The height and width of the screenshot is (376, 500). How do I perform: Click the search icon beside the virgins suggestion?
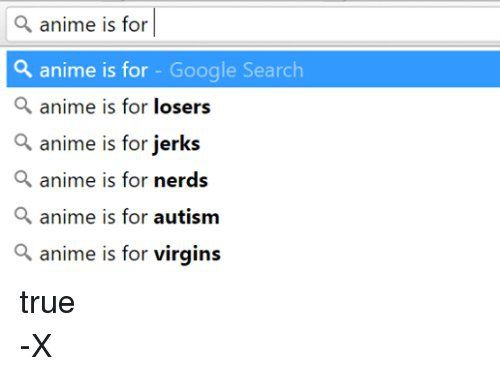click(x=23, y=253)
